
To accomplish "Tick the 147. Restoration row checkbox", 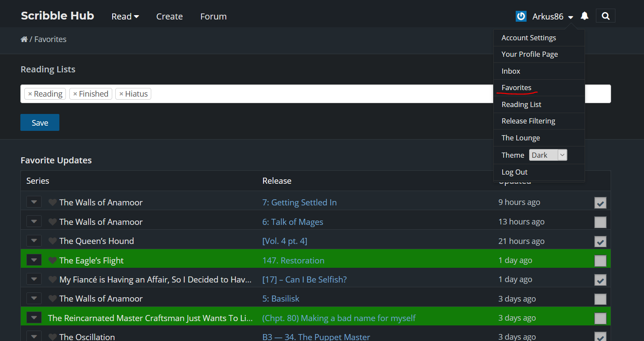I will point(600,261).
